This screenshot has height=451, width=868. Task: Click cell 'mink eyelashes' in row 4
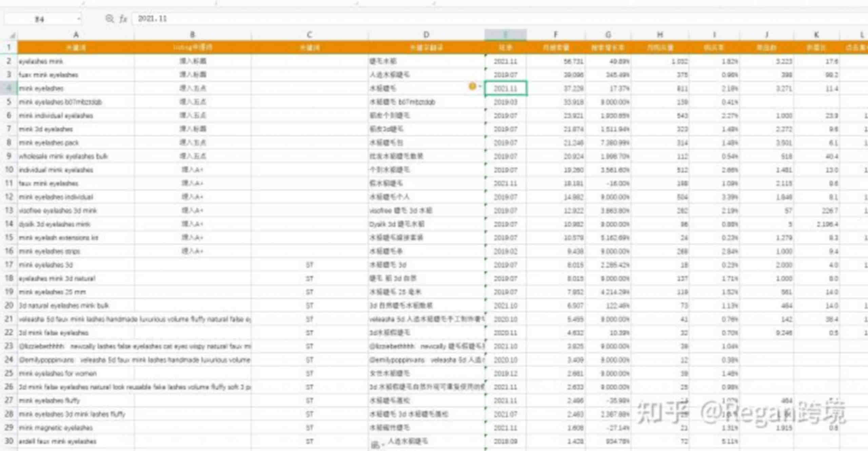[x=76, y=88]
